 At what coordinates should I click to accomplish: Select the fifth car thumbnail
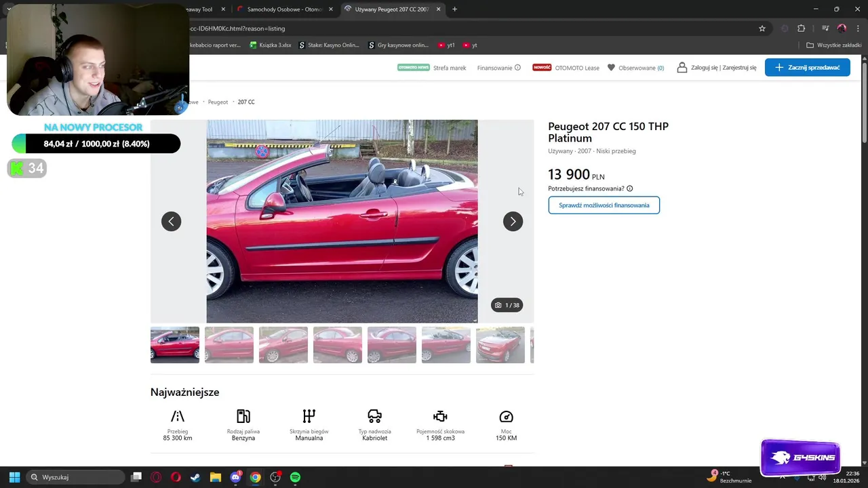(x=392, y=345)
